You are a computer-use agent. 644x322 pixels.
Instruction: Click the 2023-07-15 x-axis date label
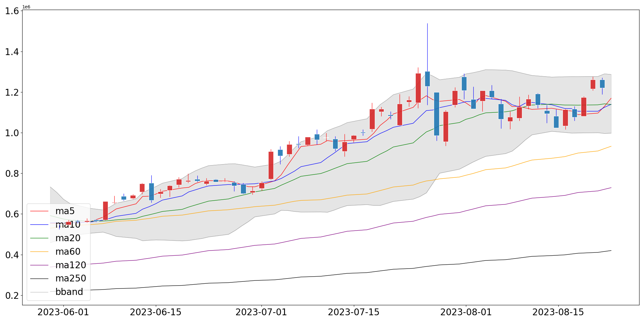coord(354,313)
